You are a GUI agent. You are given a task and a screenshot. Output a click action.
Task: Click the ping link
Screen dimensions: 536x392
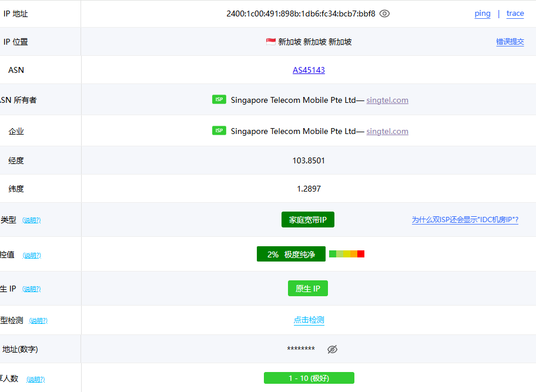tap(483, 14)
